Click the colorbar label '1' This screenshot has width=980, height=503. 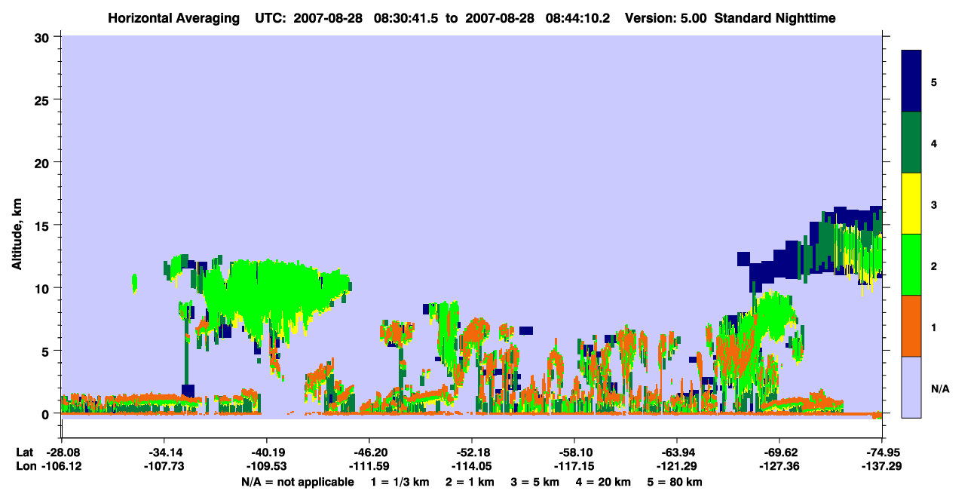[934, 327]
